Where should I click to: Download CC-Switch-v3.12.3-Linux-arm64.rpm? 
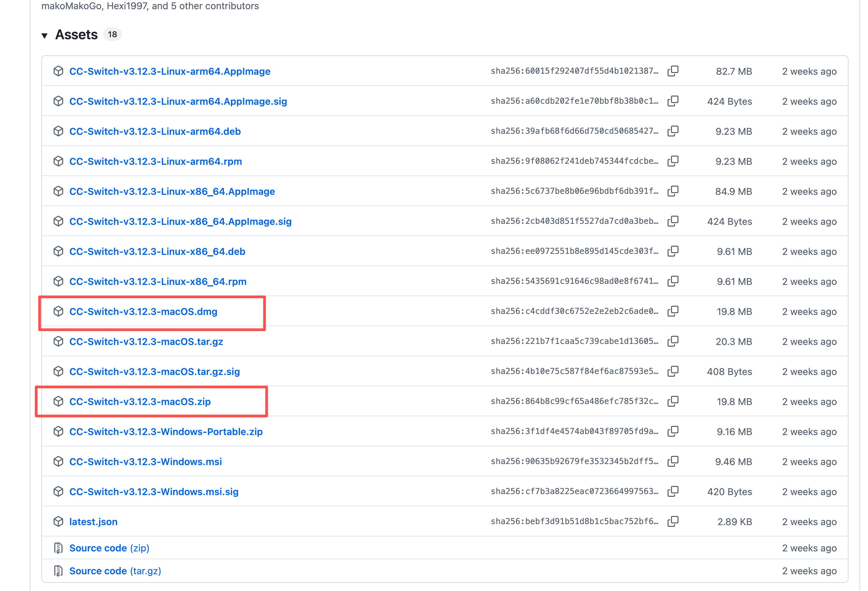156,162
